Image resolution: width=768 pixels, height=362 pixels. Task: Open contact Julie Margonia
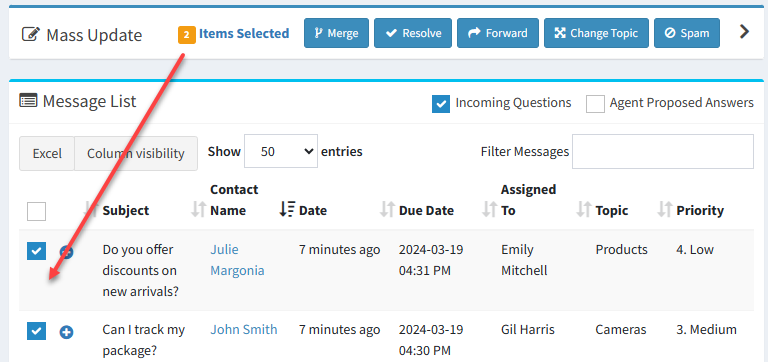click(x=237, y=260)
